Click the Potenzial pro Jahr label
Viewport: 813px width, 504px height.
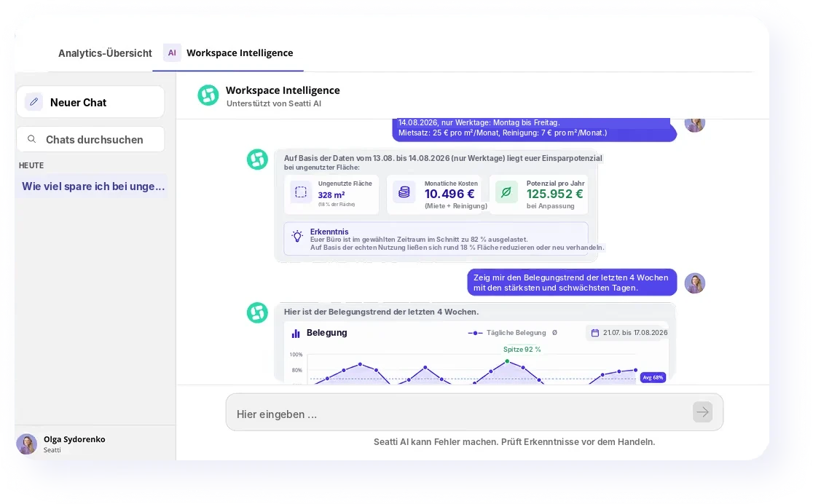tap(555, 183)
